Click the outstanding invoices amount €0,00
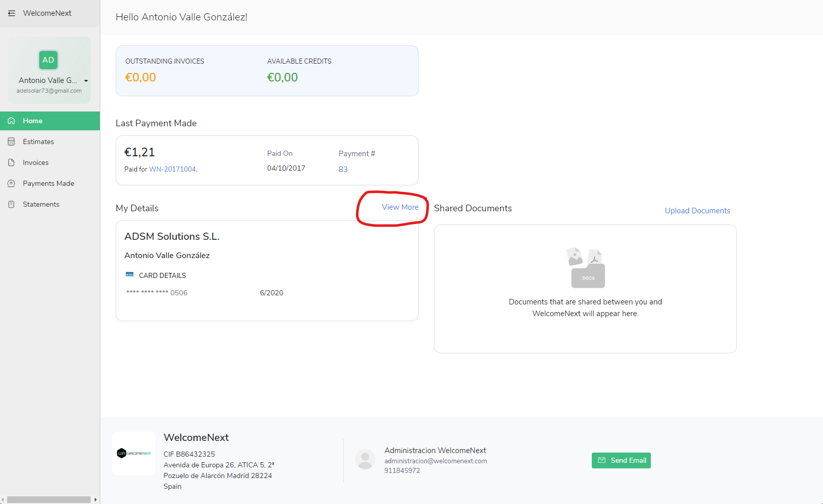823x504 pixels. (x=141, y=77)
